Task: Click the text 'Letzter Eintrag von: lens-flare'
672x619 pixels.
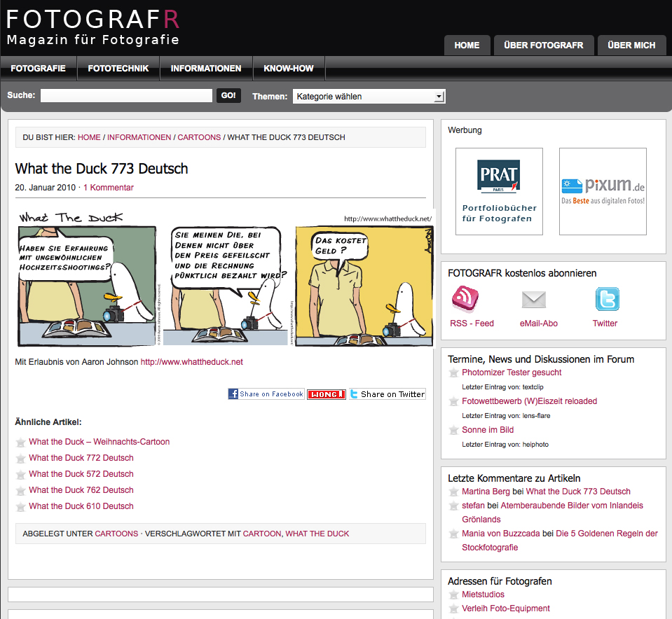Action: (x=506, y=416)
